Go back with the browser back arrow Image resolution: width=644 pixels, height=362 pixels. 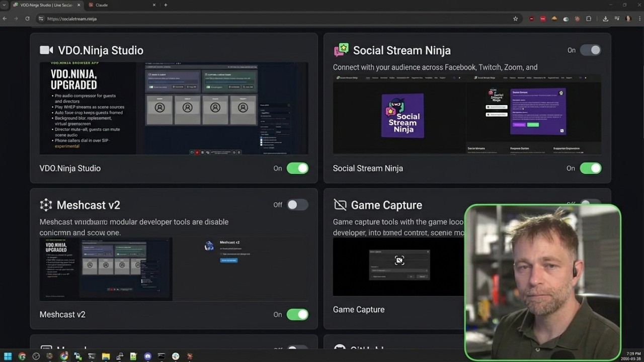(x=5, y=19)
